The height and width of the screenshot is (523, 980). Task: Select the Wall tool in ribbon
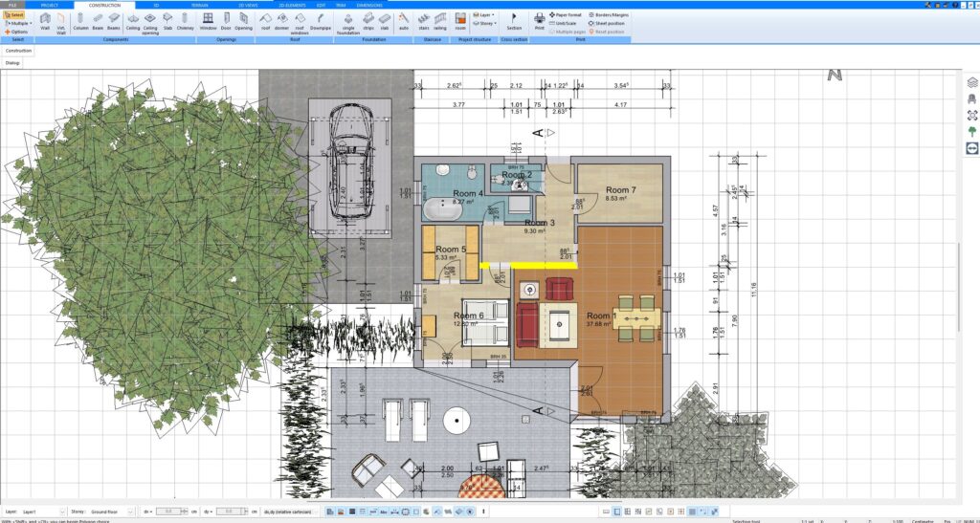point(45,21)
